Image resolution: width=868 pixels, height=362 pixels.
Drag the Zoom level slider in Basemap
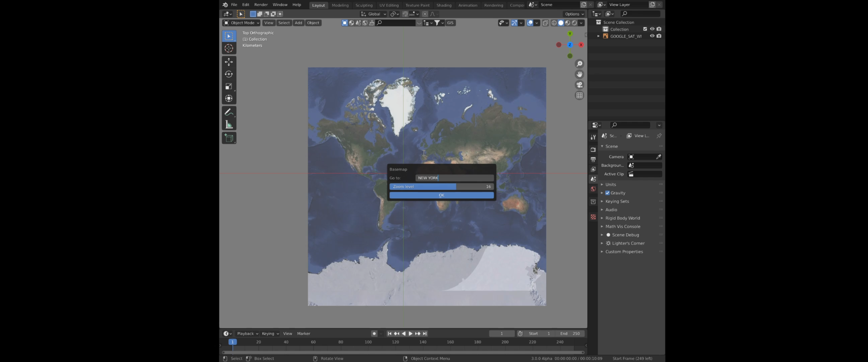tap(441, 186)
